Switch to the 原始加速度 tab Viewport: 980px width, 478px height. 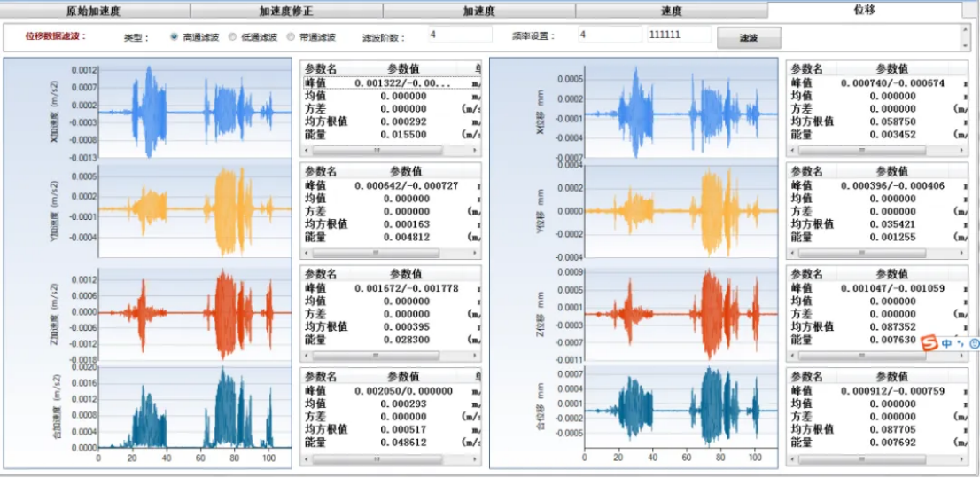click(93, 11)
